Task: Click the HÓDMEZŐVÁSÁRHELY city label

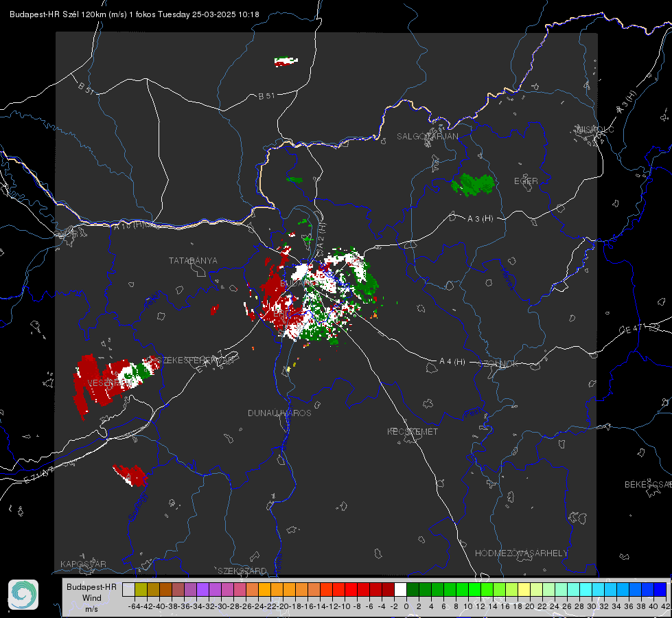Action: point(521,553)
